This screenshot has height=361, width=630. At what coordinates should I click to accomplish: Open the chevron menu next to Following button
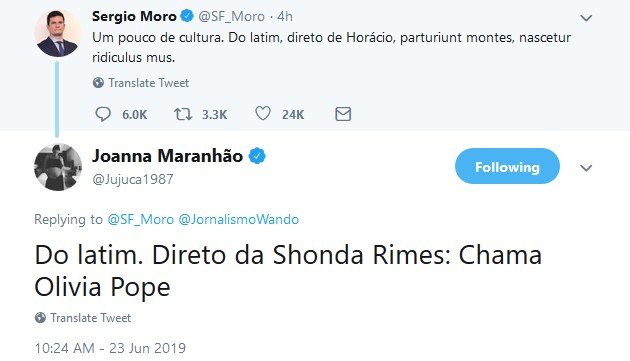[x=586, y=168]
